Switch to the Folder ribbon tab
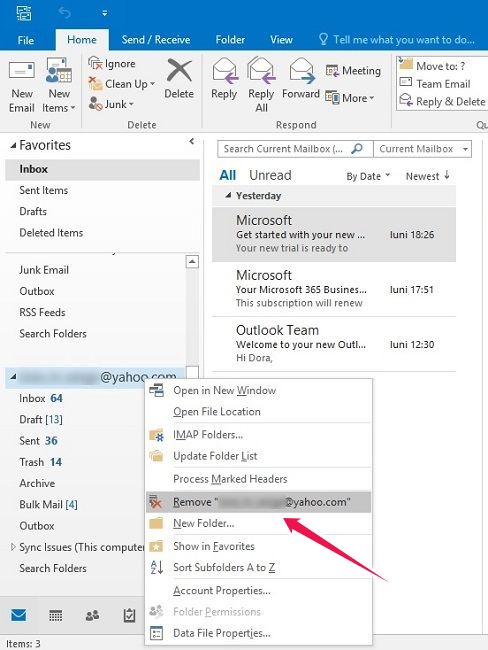The height and width of the screenshot is (650, 488). [x=230, y=39]
